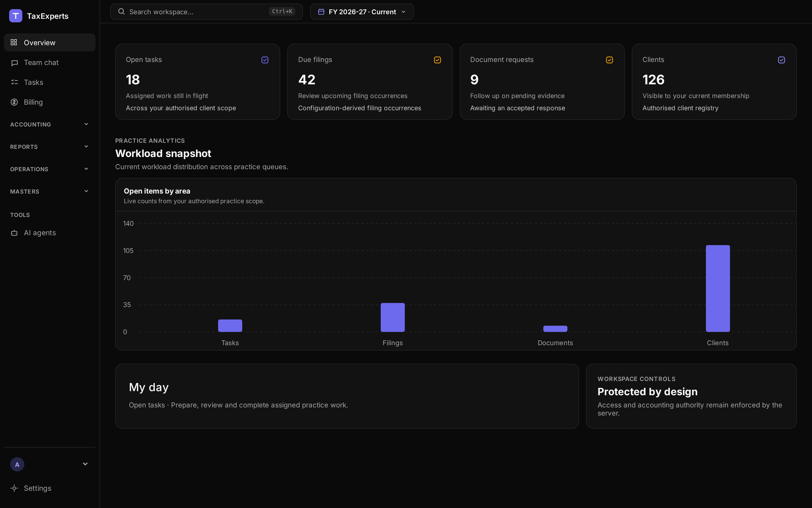The image size is (812, 508).
Task: Open the user account menu chevron
Action: pos(85,464)
